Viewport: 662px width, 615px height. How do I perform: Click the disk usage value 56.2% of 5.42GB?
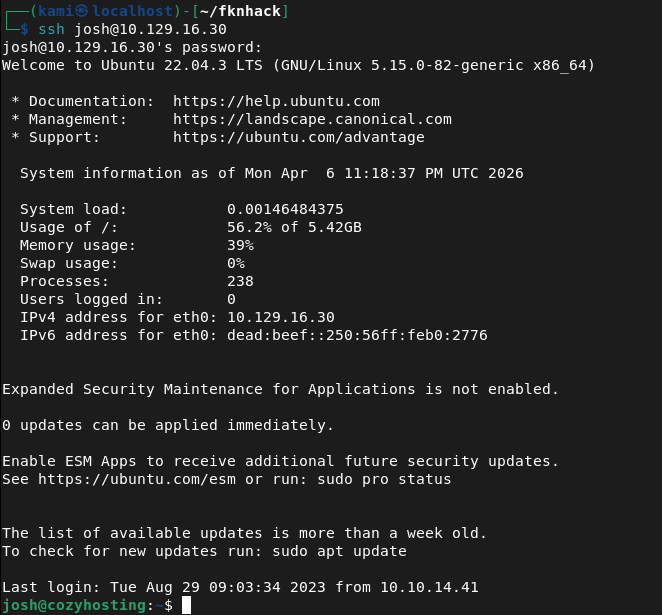coord(294,227)
